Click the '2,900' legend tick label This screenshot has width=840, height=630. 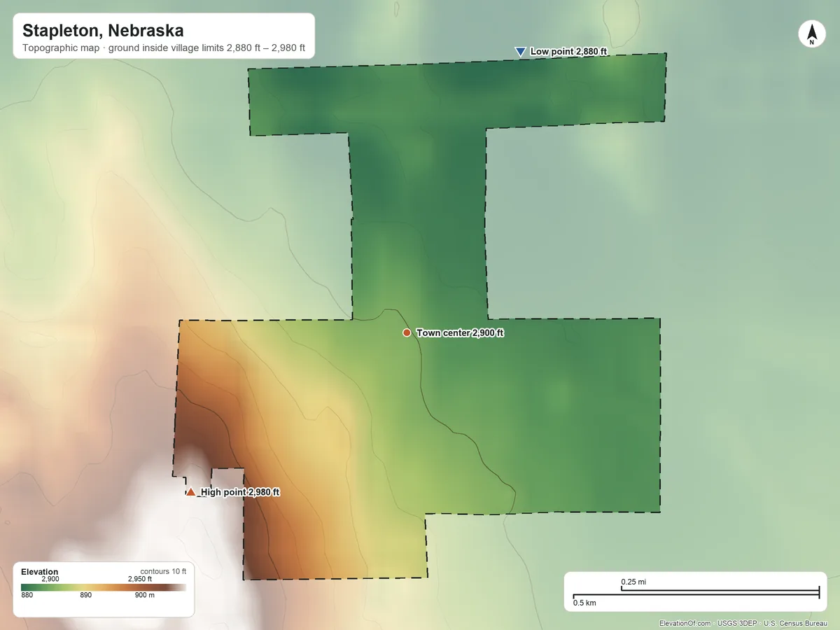coord(50,579)
